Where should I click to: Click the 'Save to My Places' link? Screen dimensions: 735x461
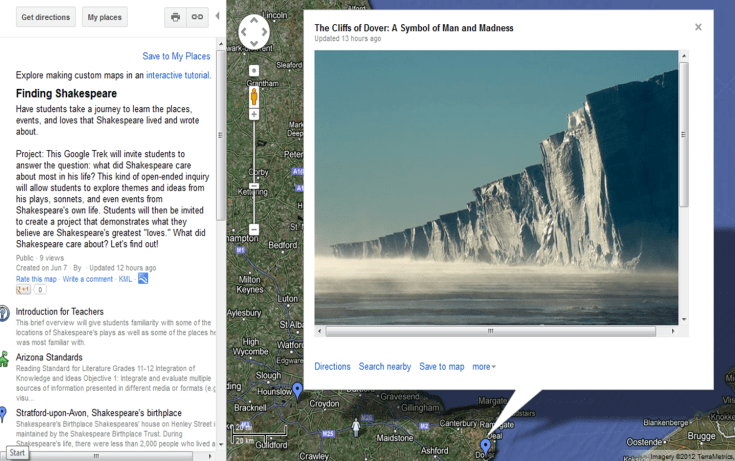(x=176, y=57)
